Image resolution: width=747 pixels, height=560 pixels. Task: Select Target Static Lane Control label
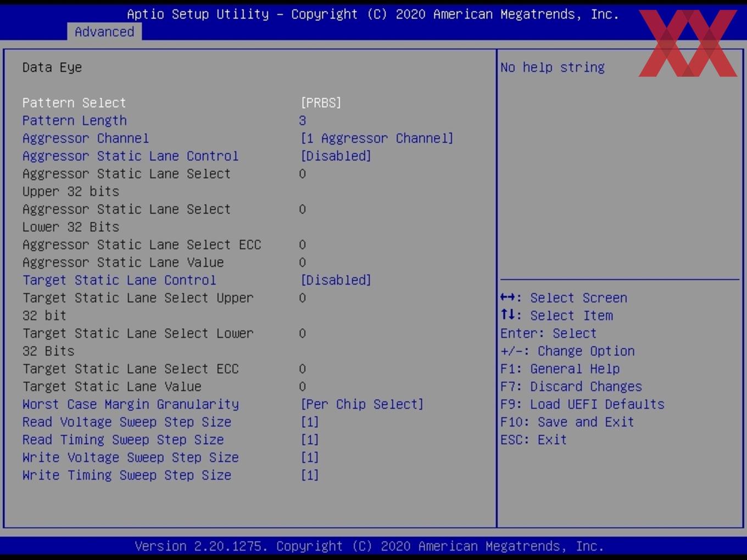(x=119, y=280)
